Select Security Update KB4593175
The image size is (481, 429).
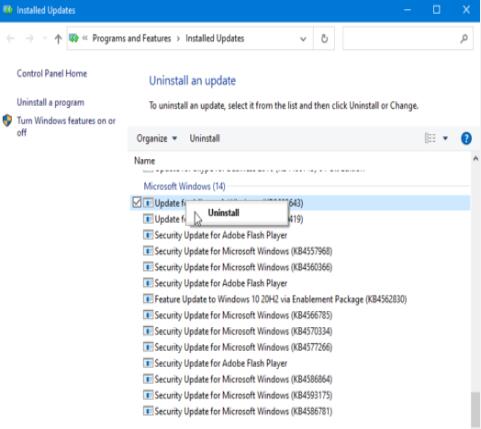pos(237,395)
